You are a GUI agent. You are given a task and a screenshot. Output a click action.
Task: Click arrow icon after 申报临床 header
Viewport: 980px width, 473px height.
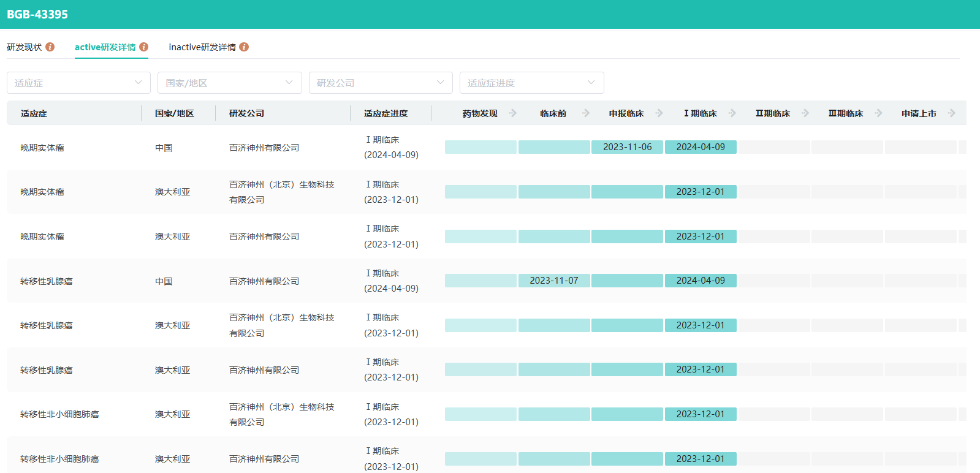[659, 113]
